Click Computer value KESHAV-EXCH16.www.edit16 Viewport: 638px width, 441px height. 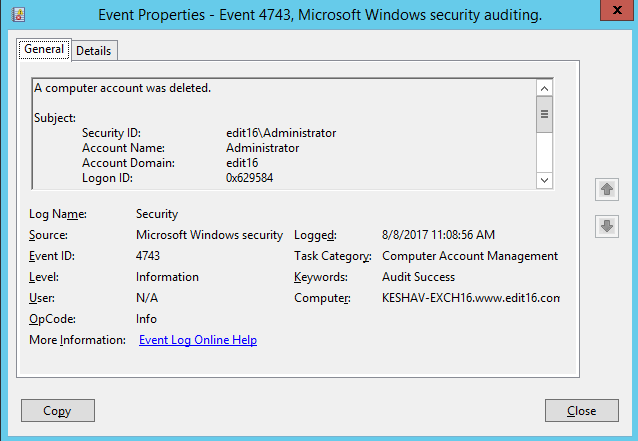coord(470,298)
